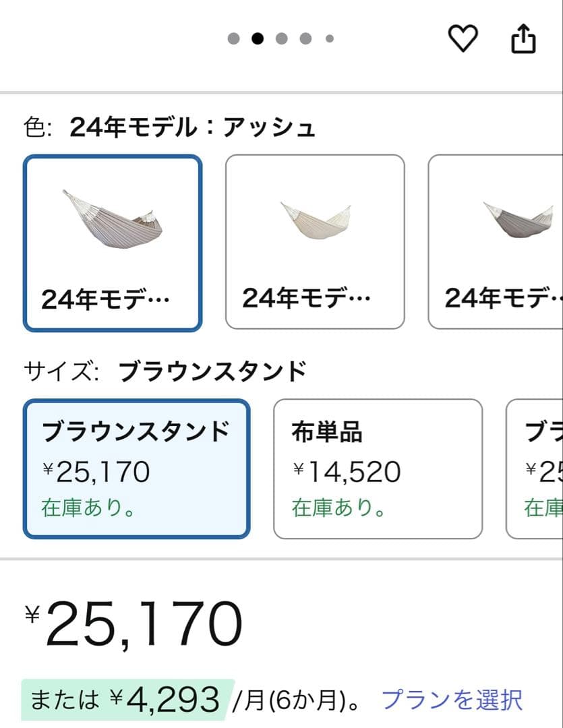The width and height of the screenshot is (563, 728).
Task: Jump to the fourth image pagination dot
Action: 305,38
